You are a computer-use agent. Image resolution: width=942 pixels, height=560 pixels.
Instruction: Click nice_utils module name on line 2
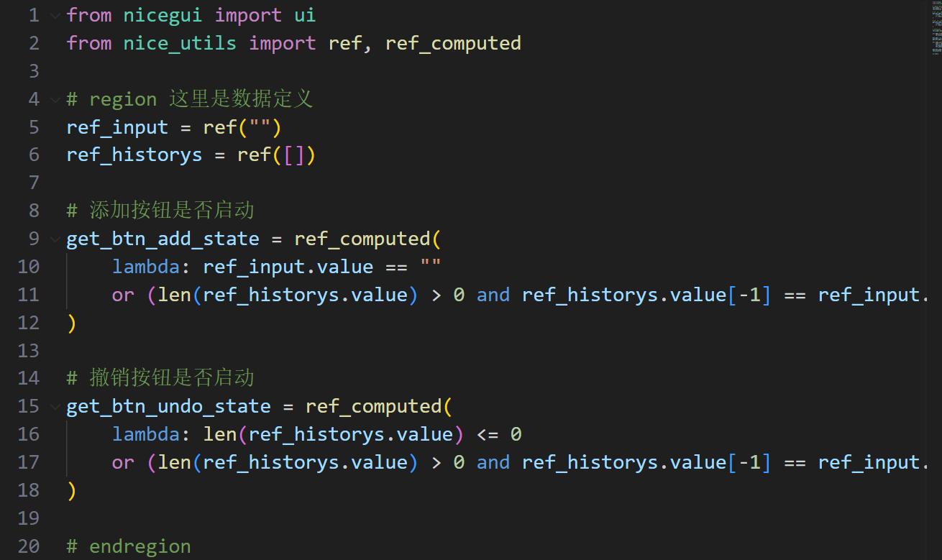click(x=178, y=42)
